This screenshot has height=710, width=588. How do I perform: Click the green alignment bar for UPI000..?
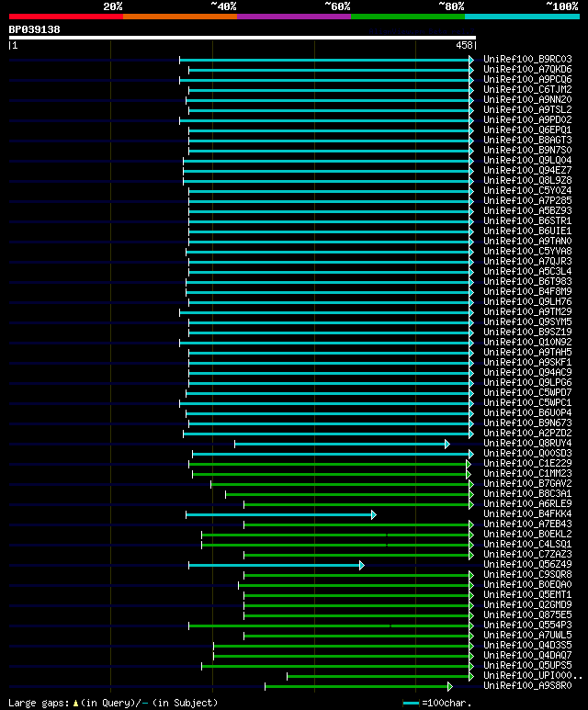(x=379, y=677)
